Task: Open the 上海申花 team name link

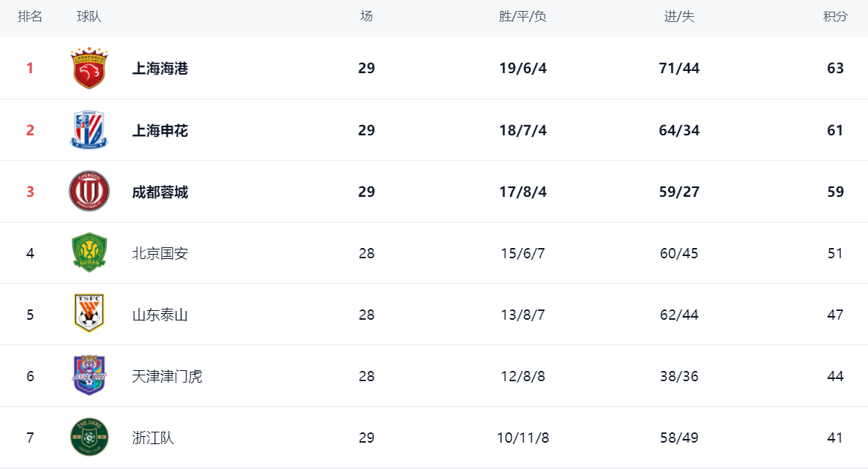Action: 160,131
